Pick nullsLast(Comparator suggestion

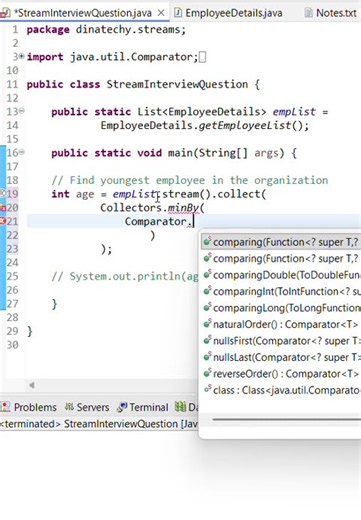281,357
